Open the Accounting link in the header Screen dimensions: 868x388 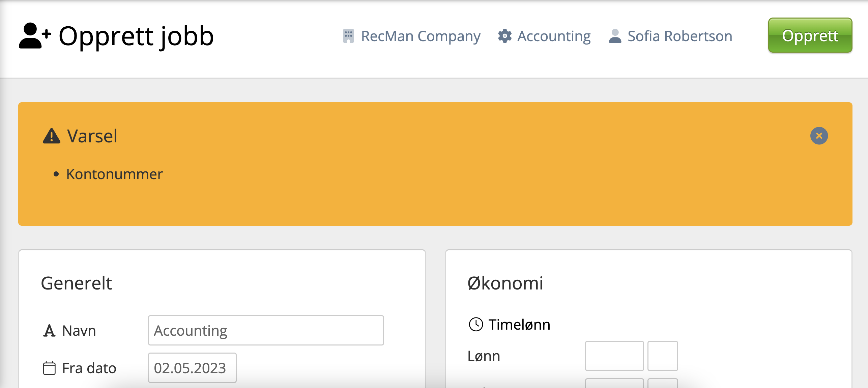(x=554, y=36)
